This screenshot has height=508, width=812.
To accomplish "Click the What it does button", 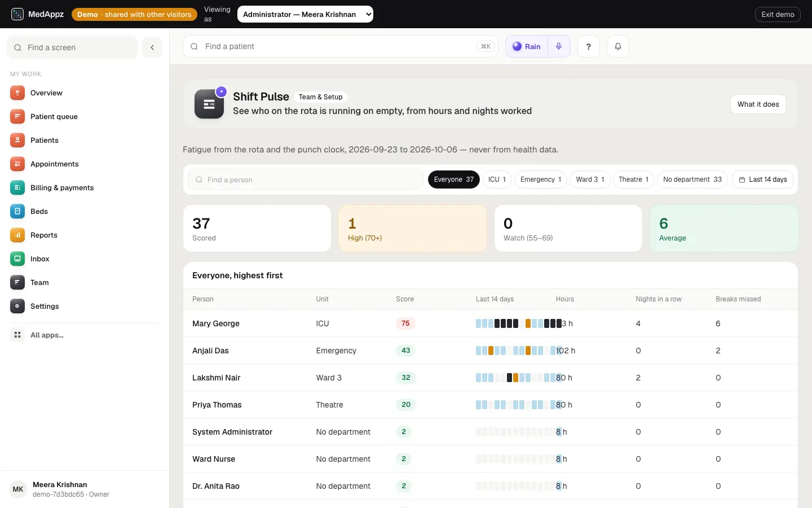I will coord(758,104).
